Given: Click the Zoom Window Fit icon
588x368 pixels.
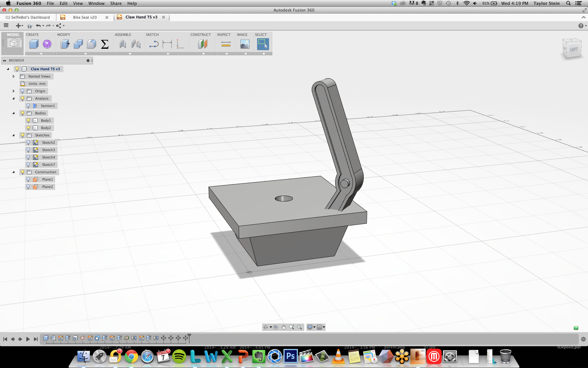Looking at the screenshot, I should pyautogui.click(x=300, y=327).
